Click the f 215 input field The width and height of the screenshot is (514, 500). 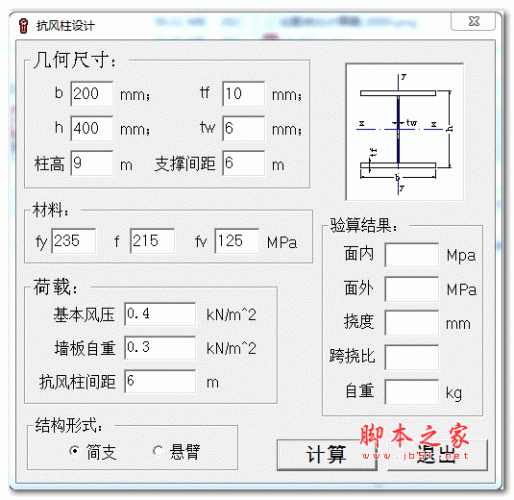click(x=152, y=241)
